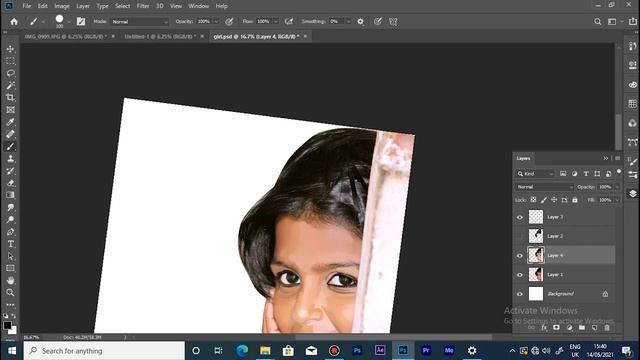This screenshot has height=360, width=640.
Task: Toggle lock transparent pixels
Action: 533,200
